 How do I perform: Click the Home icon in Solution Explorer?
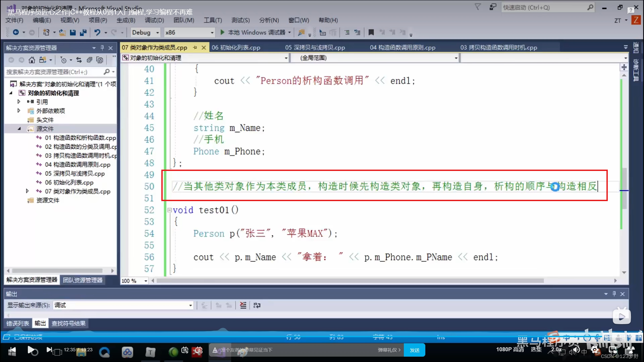[32, 60]
